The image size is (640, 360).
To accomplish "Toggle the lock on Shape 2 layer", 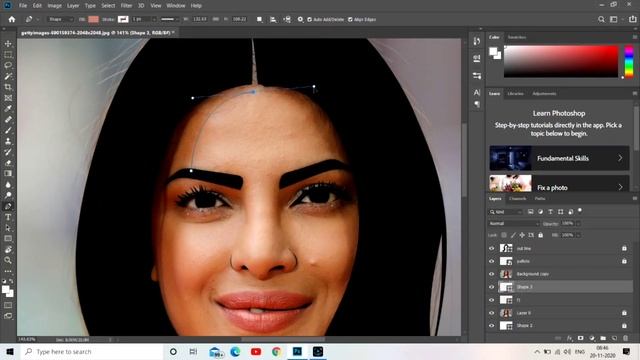I will click(624, 326).
